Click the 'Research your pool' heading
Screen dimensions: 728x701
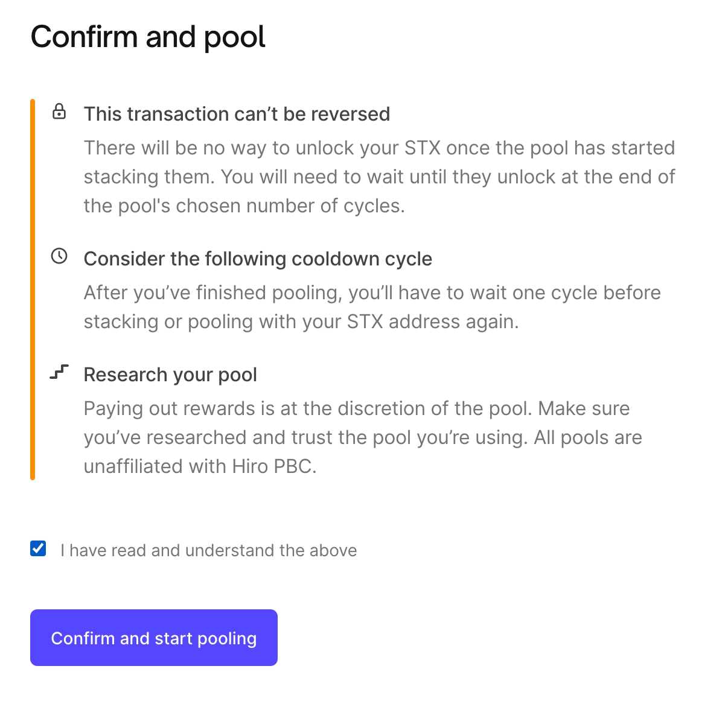(170, 375)
